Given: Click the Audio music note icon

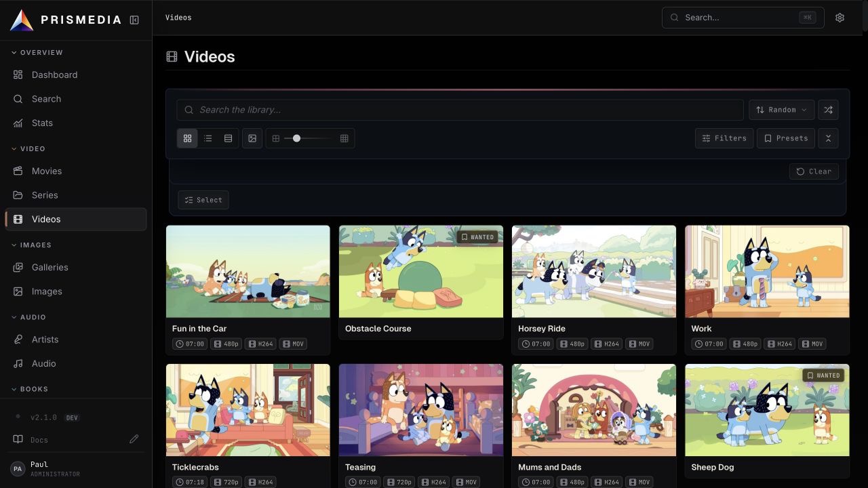Looking at the screenshot, I should click(x=18, y=363).
